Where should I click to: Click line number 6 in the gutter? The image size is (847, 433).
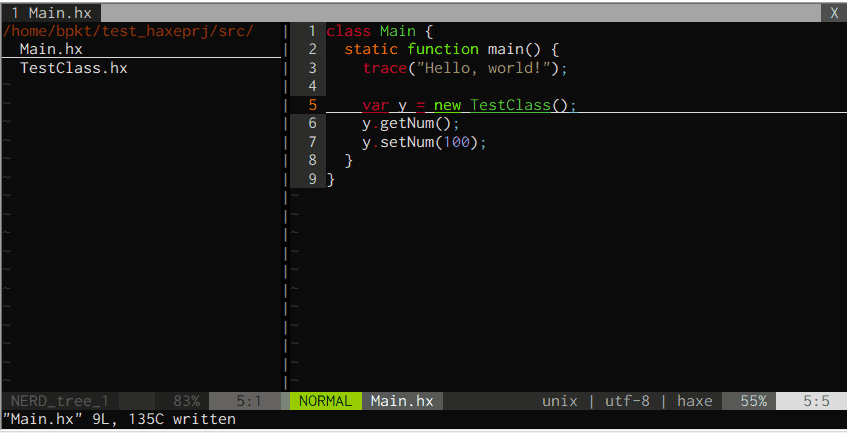pos(312,124)
